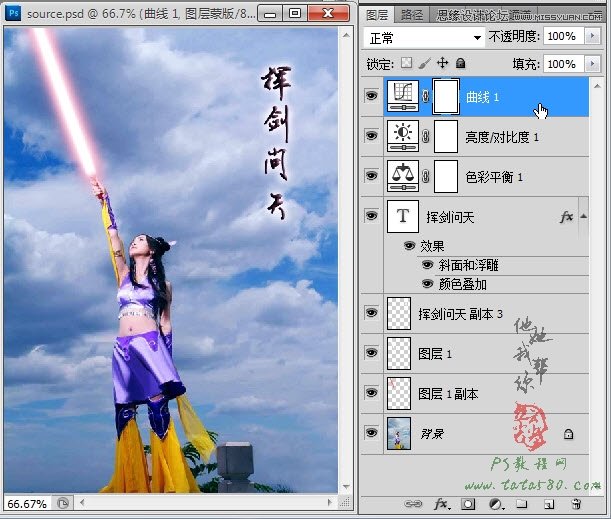Collapse the effects of the 挥剑问天 layer
The image size is (611, 519).
(584, 216)
